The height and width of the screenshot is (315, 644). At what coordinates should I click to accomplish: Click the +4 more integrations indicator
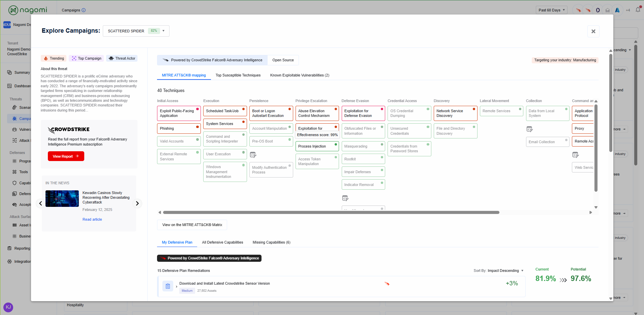pos(628,10)
